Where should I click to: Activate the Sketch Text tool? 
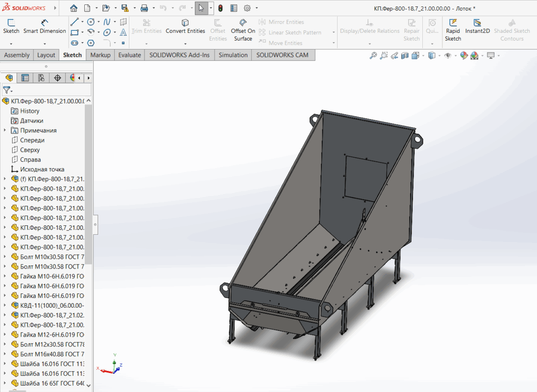click(123, 32)
